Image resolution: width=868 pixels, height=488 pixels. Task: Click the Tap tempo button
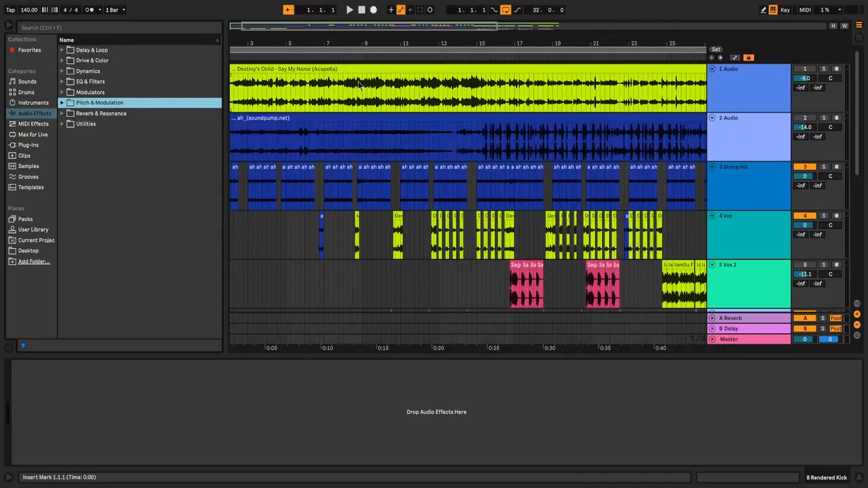pyautogui.click(x=10, y=10)
